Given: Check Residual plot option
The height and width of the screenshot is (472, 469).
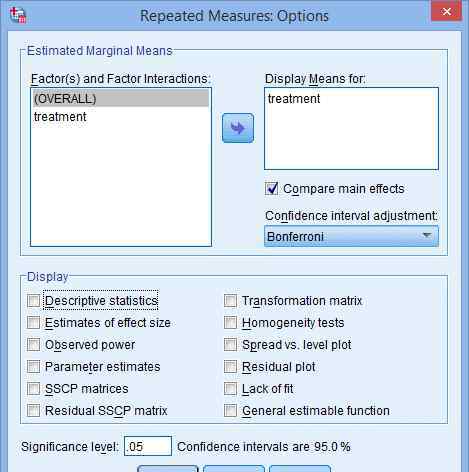Looking at the screenshot, I should pyautogui.click(x=230, y=367).
